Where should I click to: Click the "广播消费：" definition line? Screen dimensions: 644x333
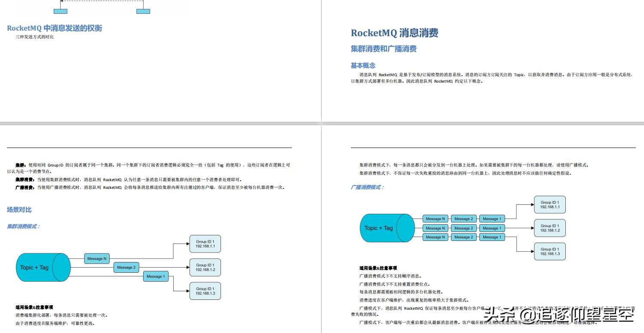[x=150, y=187]
